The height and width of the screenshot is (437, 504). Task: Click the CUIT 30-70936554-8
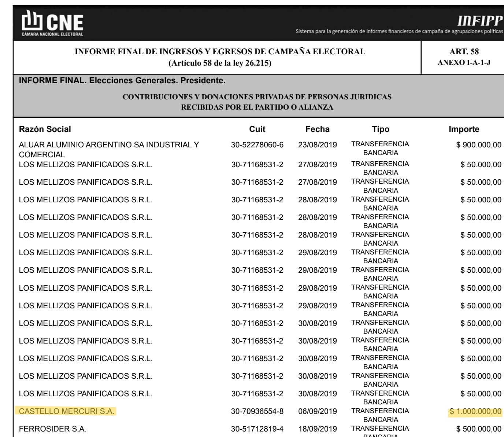click(x=257, y=411)
